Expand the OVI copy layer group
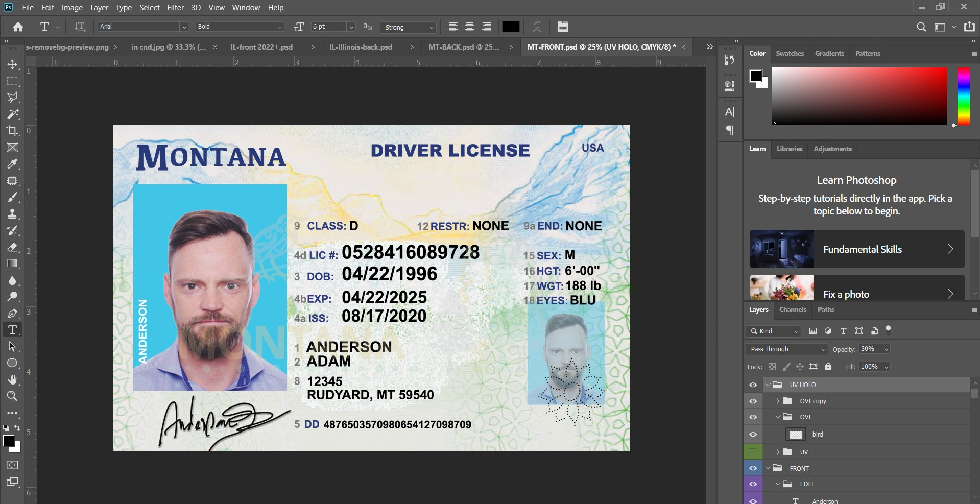 pyautogui.click(x=777, y=401)
